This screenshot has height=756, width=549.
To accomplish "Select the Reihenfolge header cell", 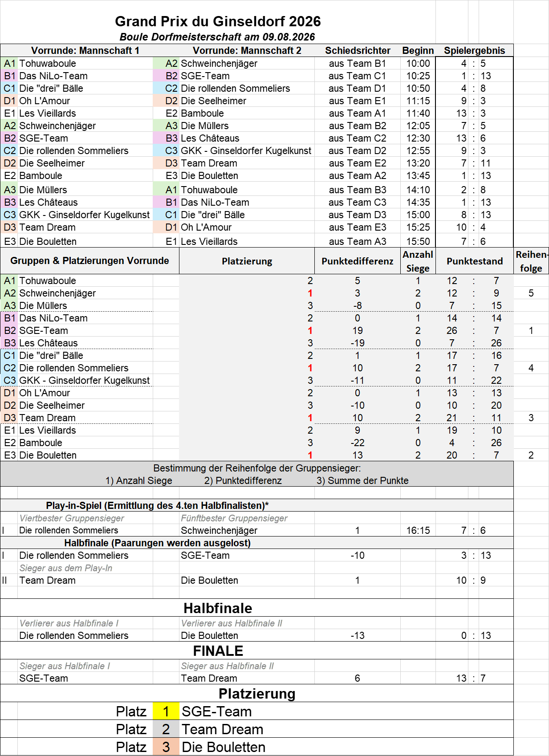I will click(x=531, y=261).
